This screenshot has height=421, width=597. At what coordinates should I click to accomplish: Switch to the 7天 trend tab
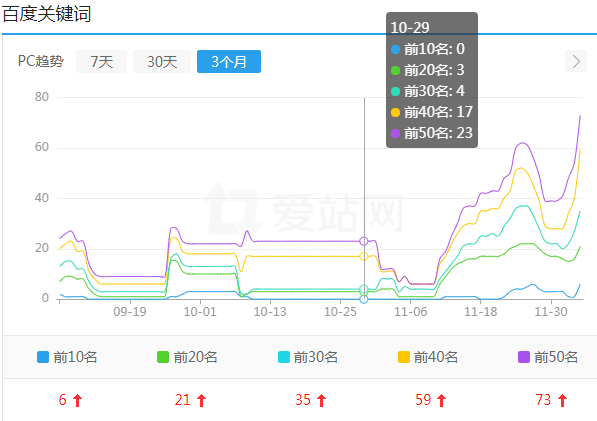pyautogui.click(x=101, y=61)
